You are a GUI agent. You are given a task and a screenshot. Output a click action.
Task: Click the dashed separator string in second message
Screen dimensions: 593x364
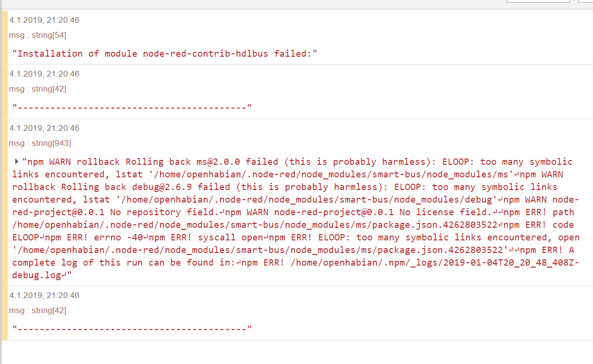coord(131,106)
